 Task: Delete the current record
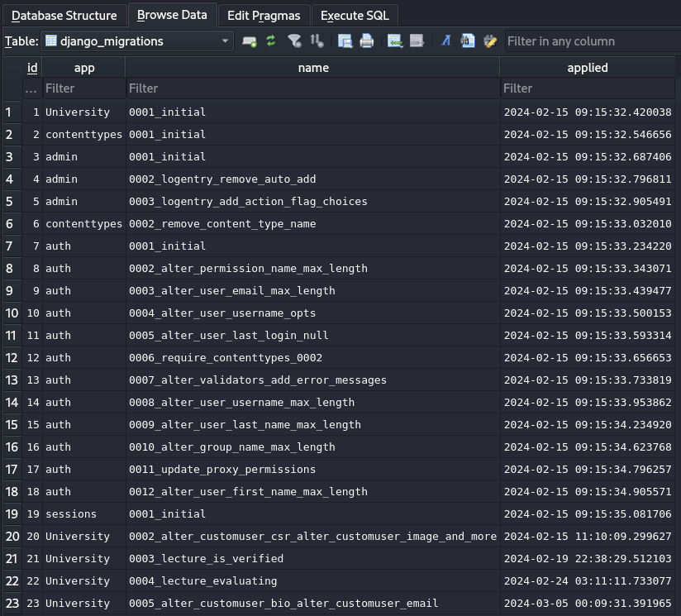click(417, 41)
